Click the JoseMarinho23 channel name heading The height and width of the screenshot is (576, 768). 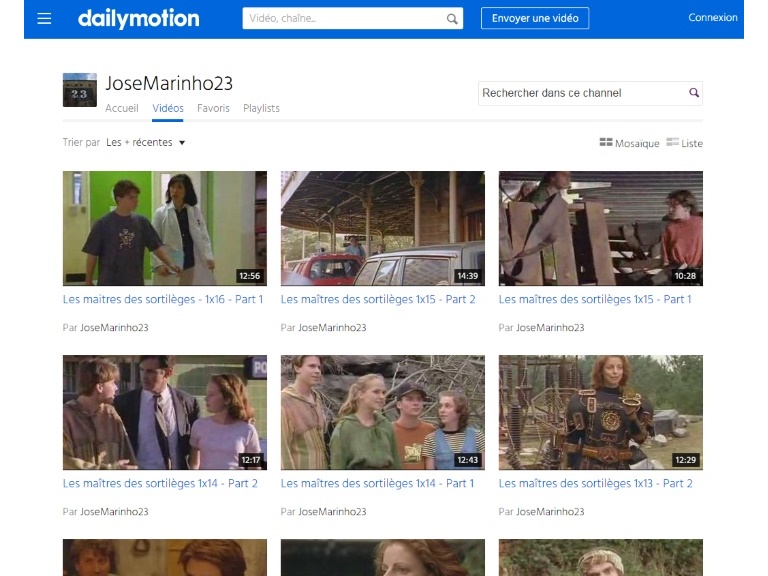pyautogui.click(x=169, y=83)
